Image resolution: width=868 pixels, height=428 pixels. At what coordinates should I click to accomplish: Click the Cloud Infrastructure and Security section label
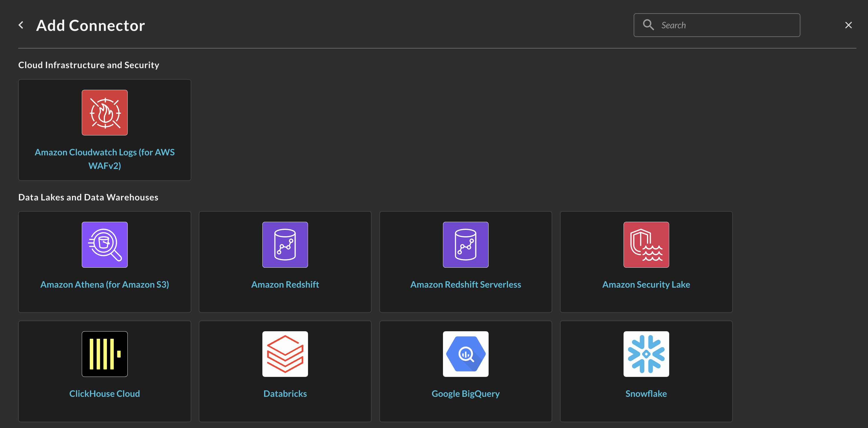click(89, 65)
